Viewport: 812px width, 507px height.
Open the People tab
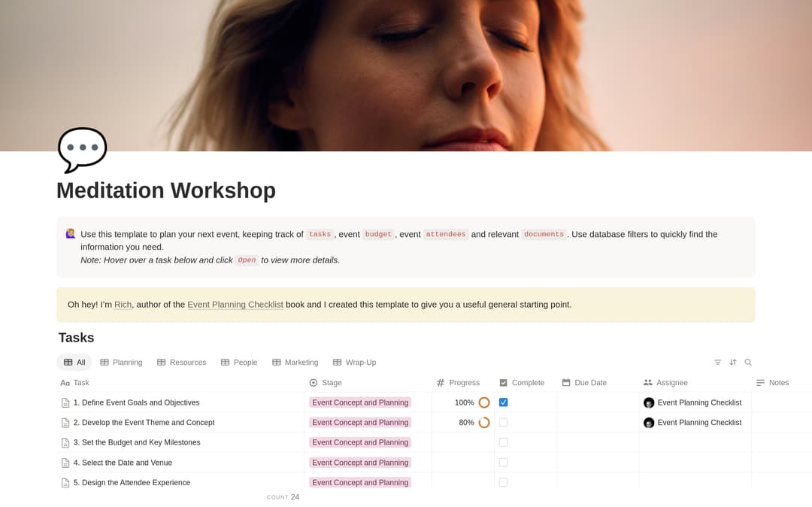pos(239,362)
